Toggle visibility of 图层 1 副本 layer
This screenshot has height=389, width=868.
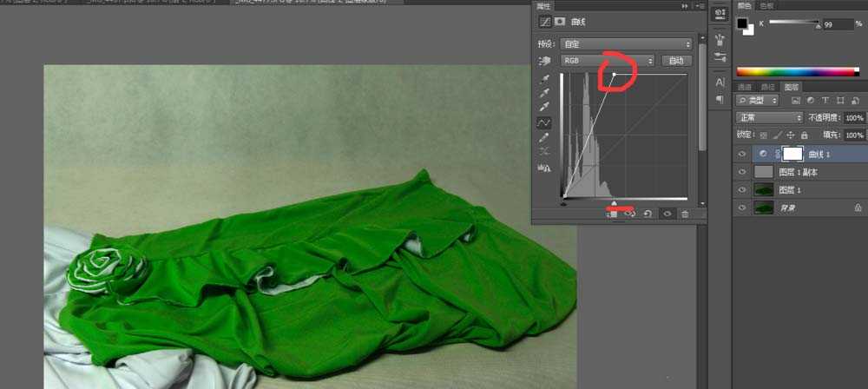(741, 172)
